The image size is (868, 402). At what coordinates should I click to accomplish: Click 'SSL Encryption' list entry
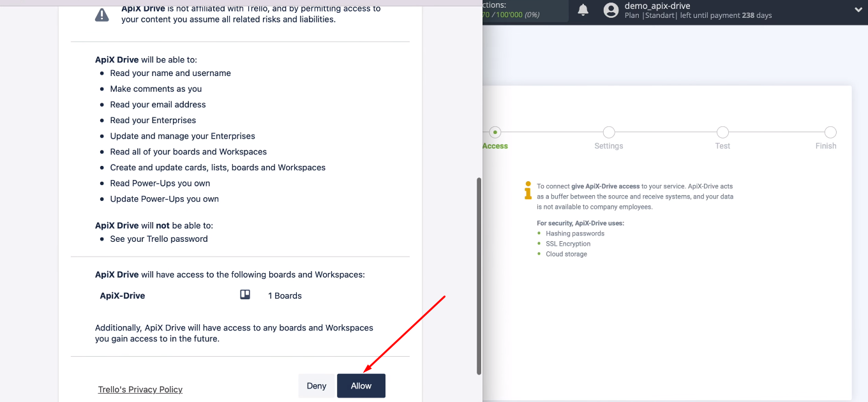[x=568, y=244]
